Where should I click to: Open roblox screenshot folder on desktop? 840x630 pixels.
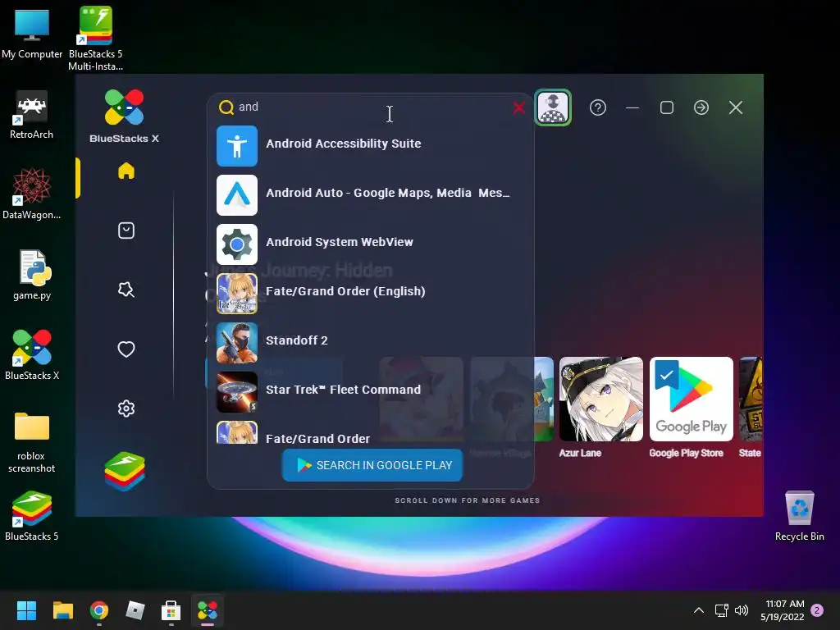click(32, 442)
